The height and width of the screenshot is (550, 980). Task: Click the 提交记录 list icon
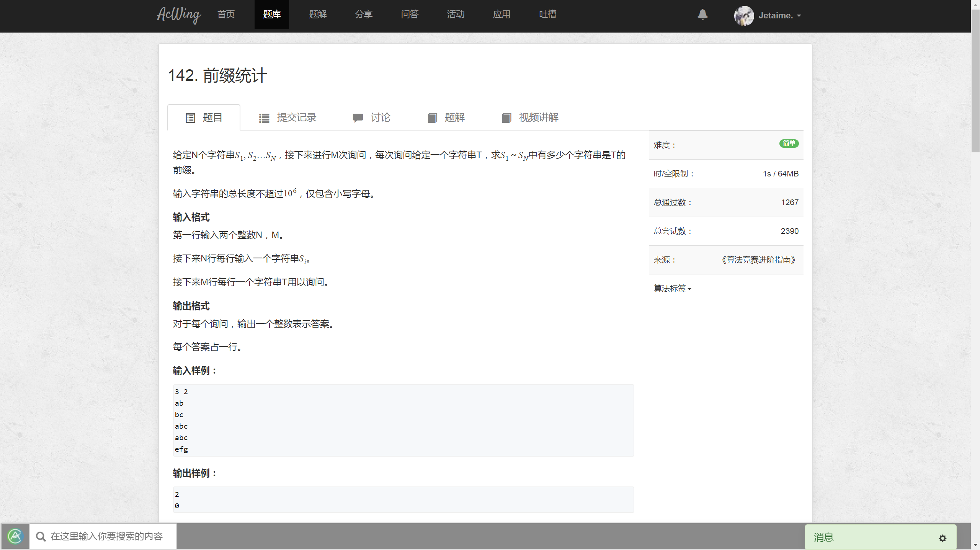264,118
